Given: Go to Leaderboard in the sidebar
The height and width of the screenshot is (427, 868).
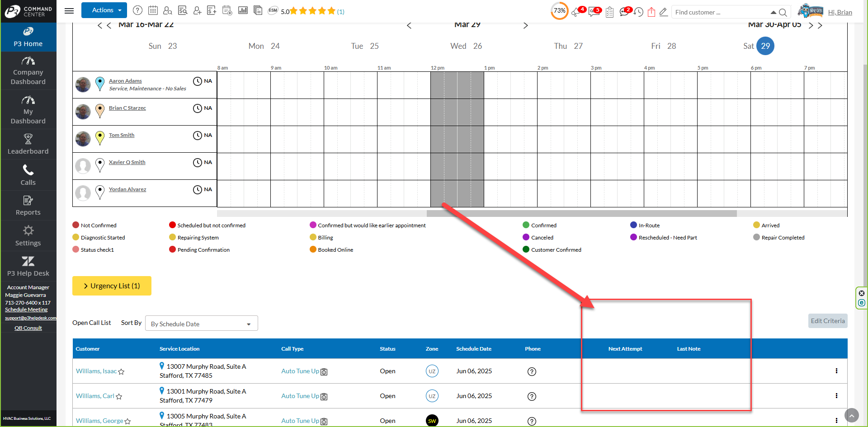Looking at the screenshot, I should [x=28, y=144].
